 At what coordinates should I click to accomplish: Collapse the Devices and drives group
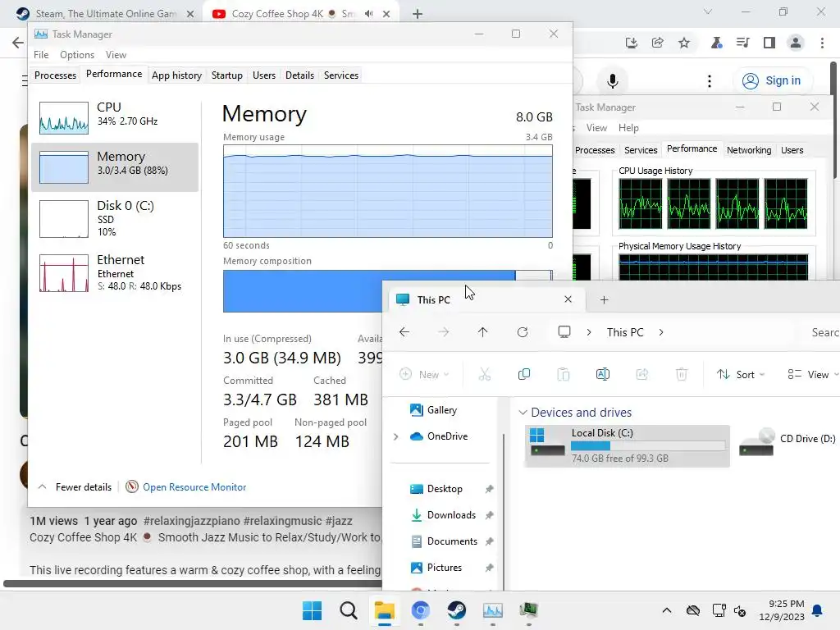click(x=523, y=413)
